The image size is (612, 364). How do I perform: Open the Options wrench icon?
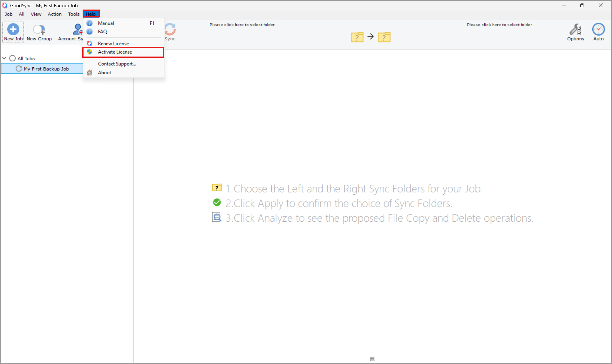[x=575, y=30]
